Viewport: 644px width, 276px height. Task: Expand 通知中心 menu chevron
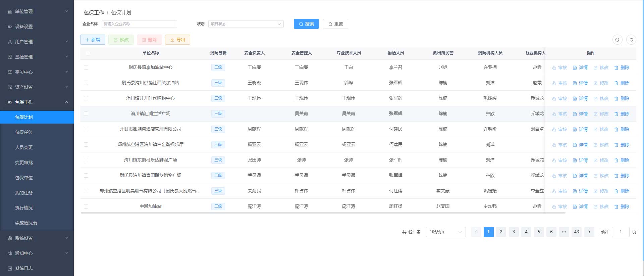pyautogui.click(x=66, y=253)
